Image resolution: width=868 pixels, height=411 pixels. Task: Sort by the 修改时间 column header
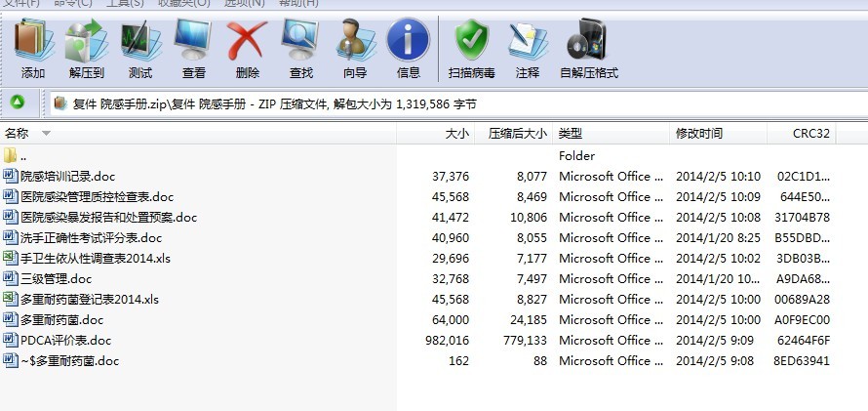click(698, 134)
